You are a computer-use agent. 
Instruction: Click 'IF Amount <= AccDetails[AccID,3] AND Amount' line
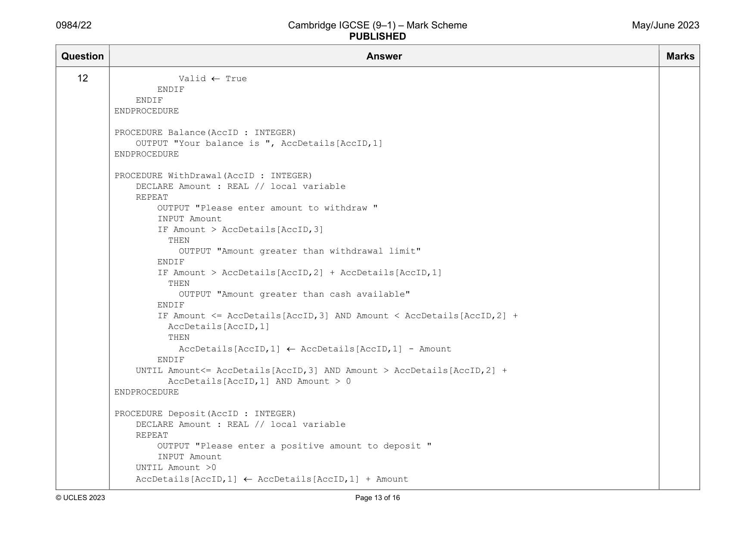337,316
